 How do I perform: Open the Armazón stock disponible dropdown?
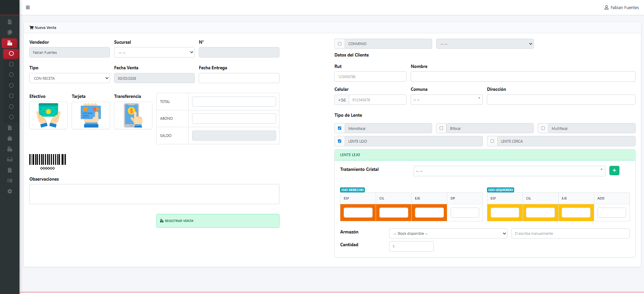pos(448,233)
